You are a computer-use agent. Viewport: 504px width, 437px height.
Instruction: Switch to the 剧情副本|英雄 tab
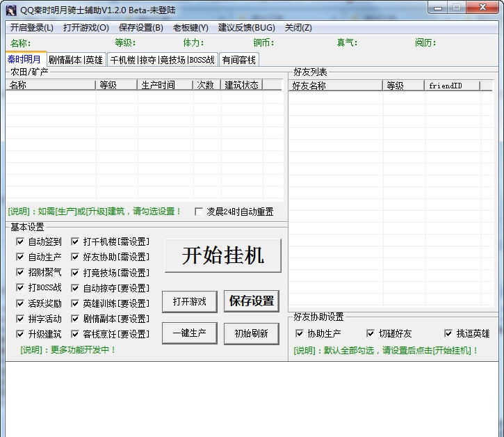[x=76, y=60]
